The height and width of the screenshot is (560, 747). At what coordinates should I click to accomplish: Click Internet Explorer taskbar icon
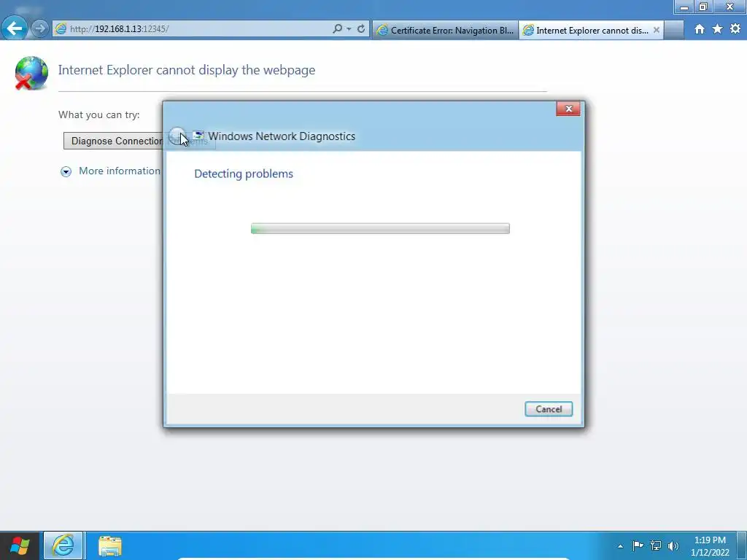coord(63,545)
